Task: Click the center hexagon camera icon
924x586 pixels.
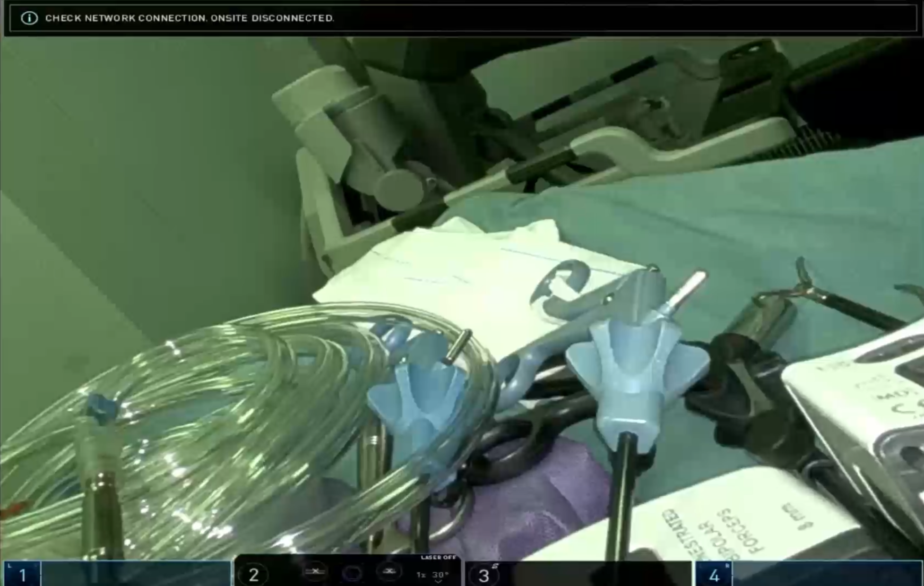Action: (352, 573)
